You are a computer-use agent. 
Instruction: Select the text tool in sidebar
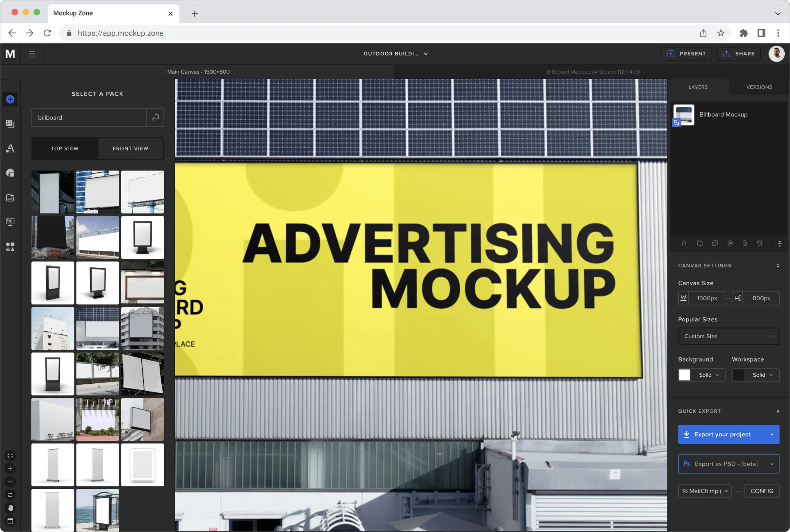point(10,149)
